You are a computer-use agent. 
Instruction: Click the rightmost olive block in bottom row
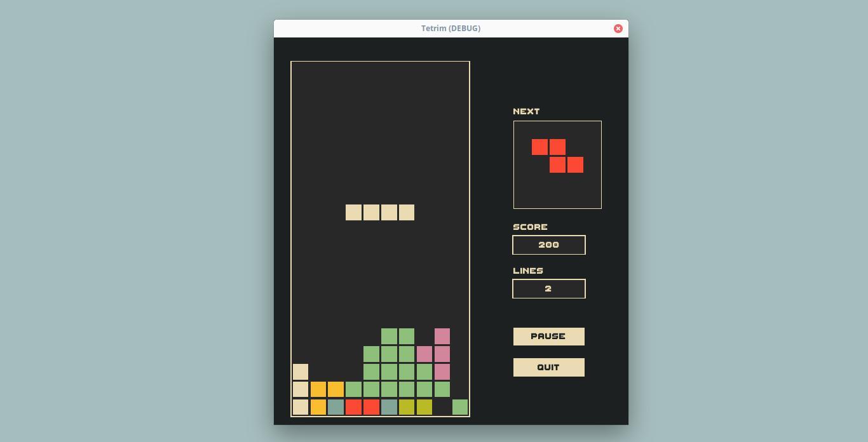(x=424, y=407)
